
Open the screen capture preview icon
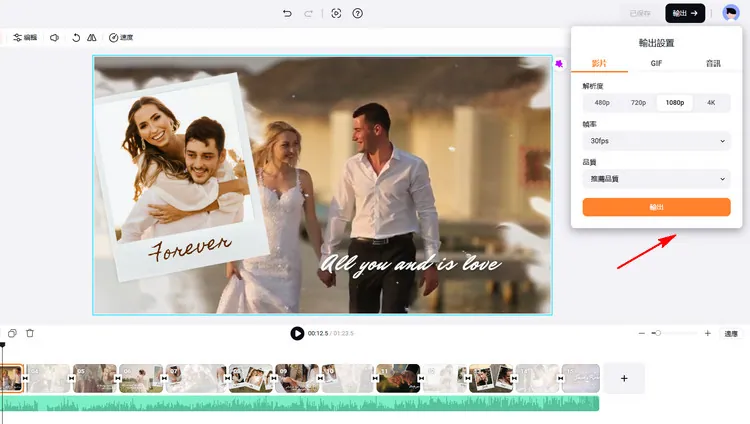coord(336,13)
